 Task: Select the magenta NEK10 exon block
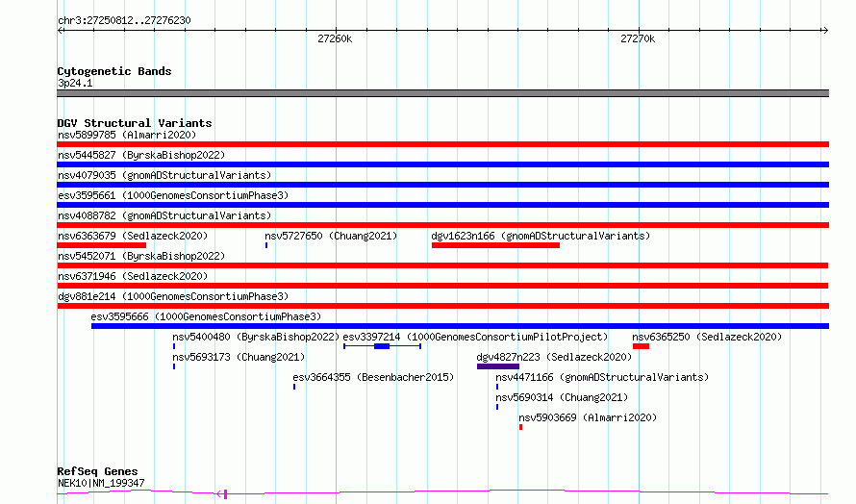click(225, 493)
